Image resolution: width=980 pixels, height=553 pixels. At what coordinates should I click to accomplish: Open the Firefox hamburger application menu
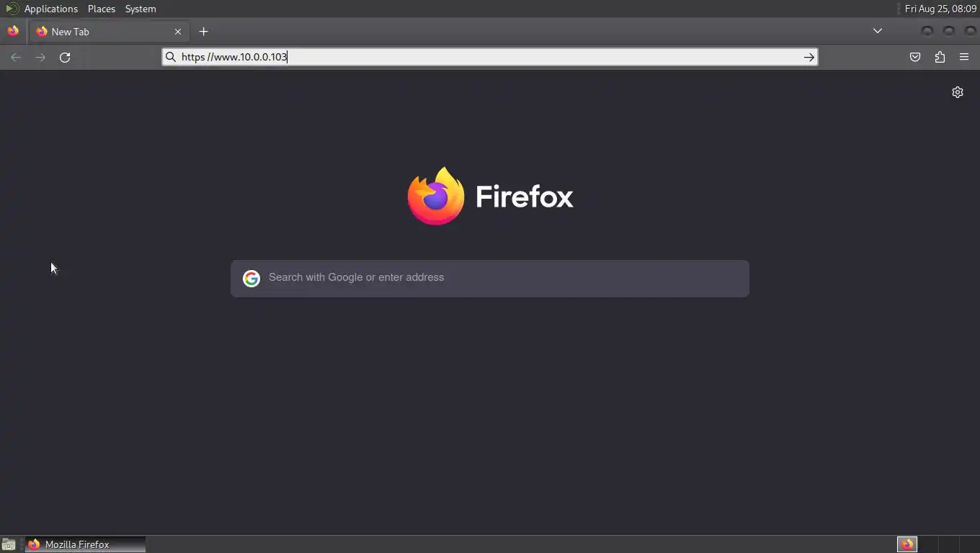point(964,58)
